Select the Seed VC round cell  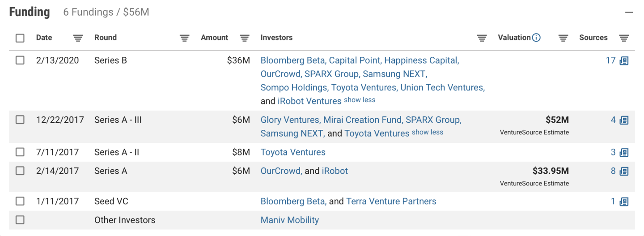coord(111,202)
